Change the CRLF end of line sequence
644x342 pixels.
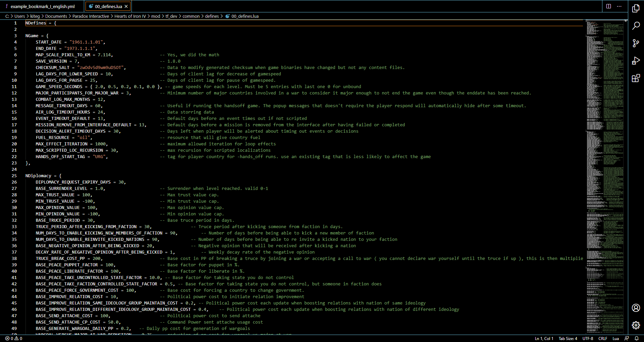(x=603, y=338)
